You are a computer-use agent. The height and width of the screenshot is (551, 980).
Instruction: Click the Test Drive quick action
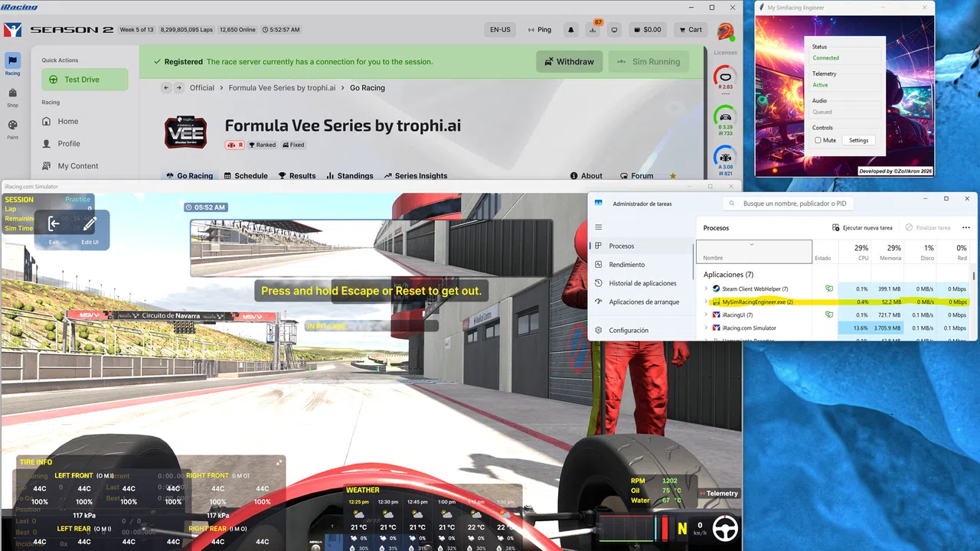[85, 80]
